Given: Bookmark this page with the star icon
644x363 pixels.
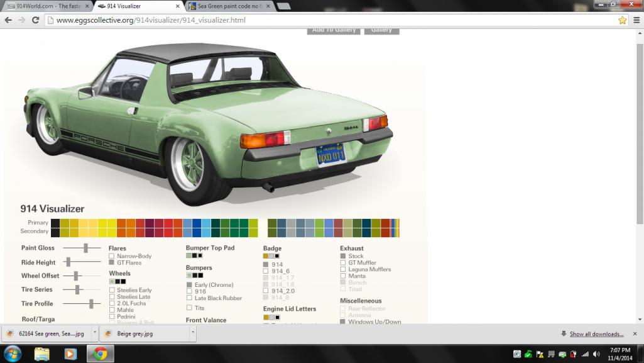Looking at the screenshot, I should [x=622, y=20].
